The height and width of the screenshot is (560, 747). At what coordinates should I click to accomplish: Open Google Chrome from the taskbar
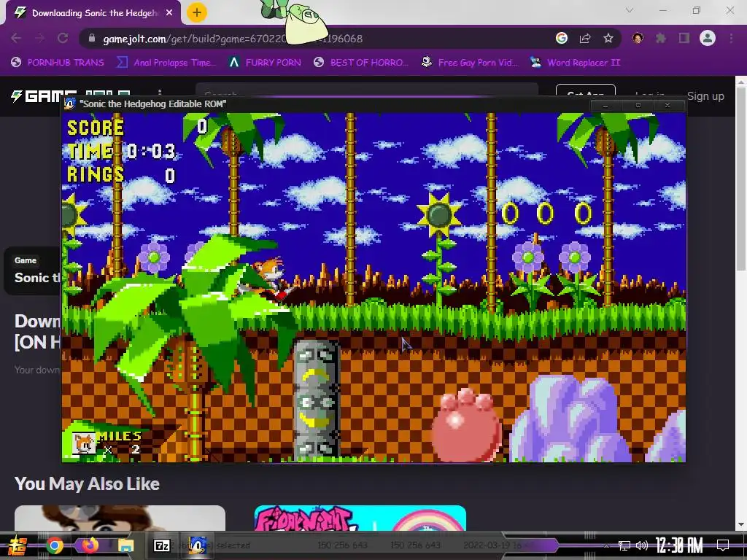point(54,545)
